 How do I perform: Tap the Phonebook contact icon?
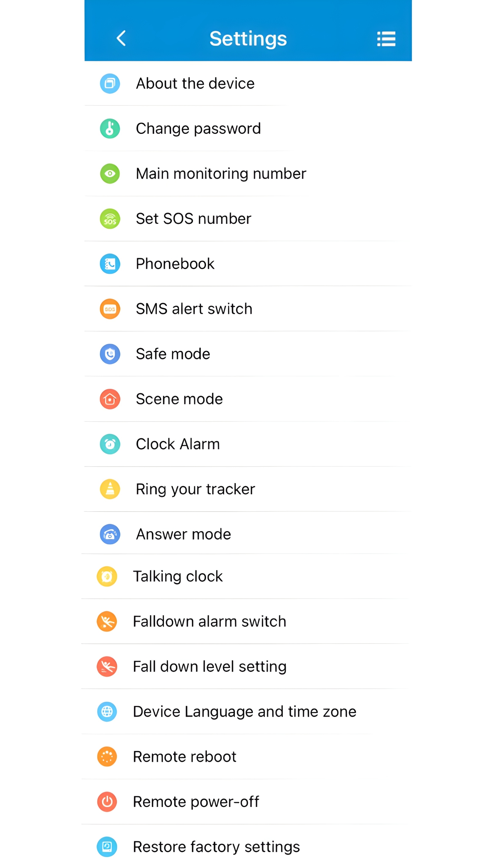110,264
